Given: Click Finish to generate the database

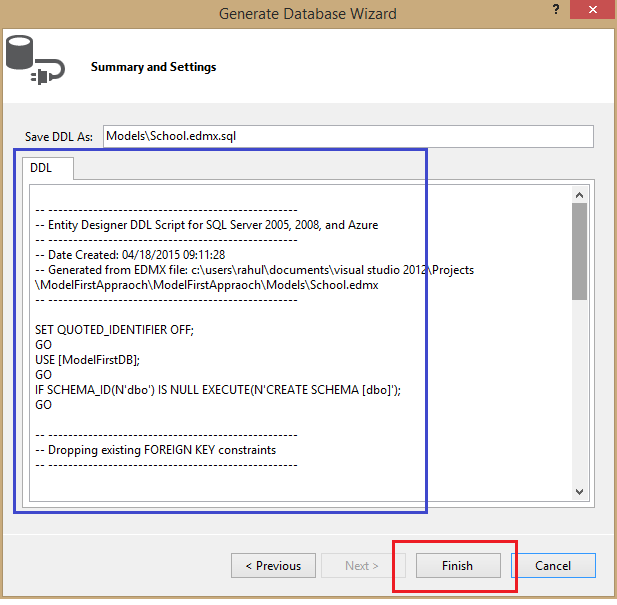Looking at the screenshot, I should pos(458,566).
